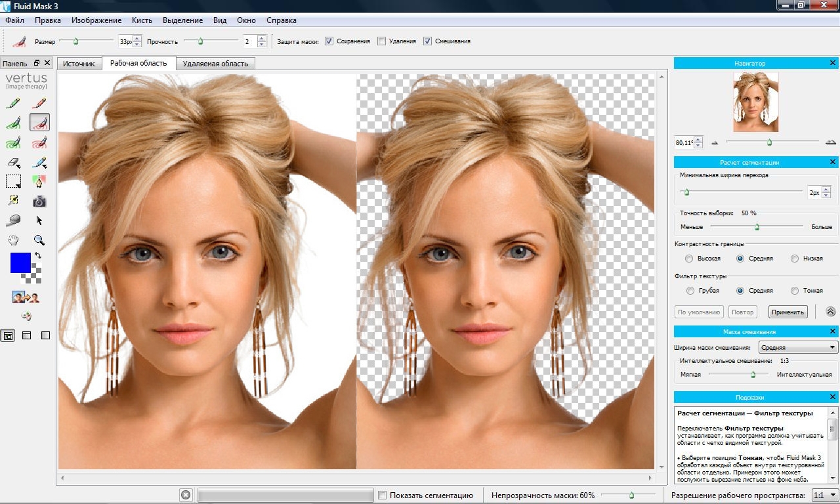The width and height of the screenshot is (840, 504).
Task: Select Высокая under Контрастность границы
Action: tap(688, 259)
